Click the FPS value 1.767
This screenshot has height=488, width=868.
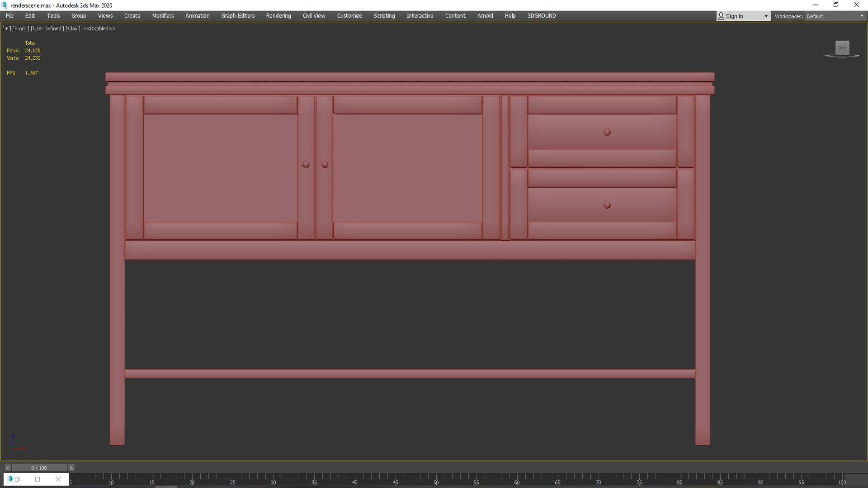[x=31, y=73]
